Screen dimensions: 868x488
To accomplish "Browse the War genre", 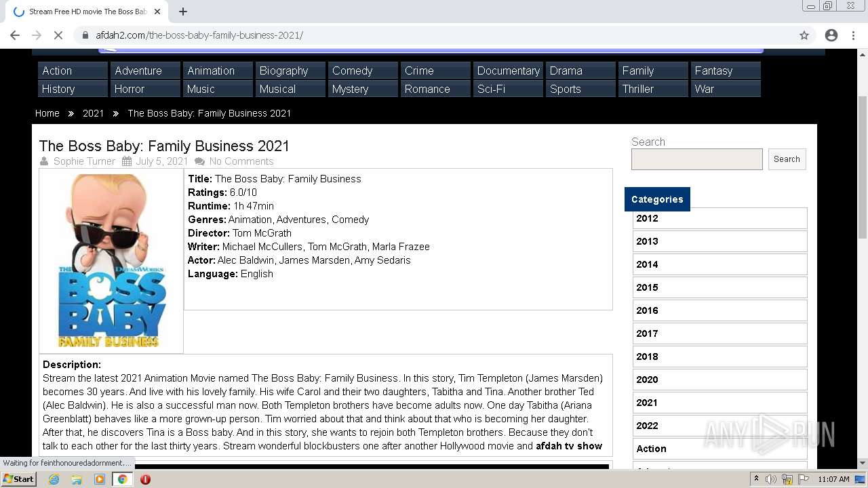I will [726, 89].
